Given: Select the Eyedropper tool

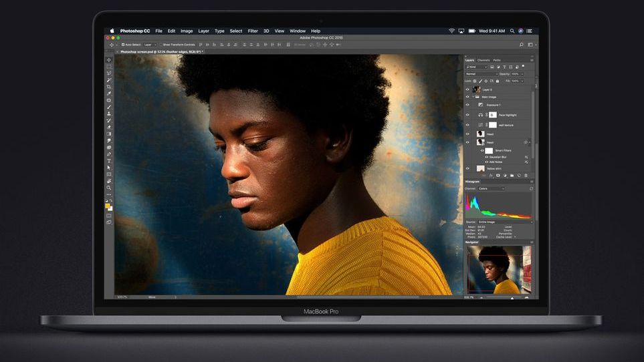Looking at the screenshot, I should pos(109,94).
